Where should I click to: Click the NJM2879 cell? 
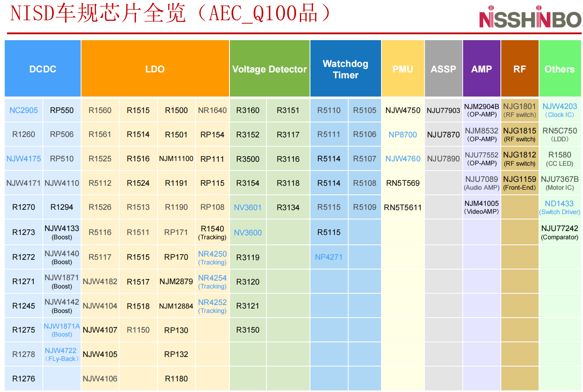(176, 281)
